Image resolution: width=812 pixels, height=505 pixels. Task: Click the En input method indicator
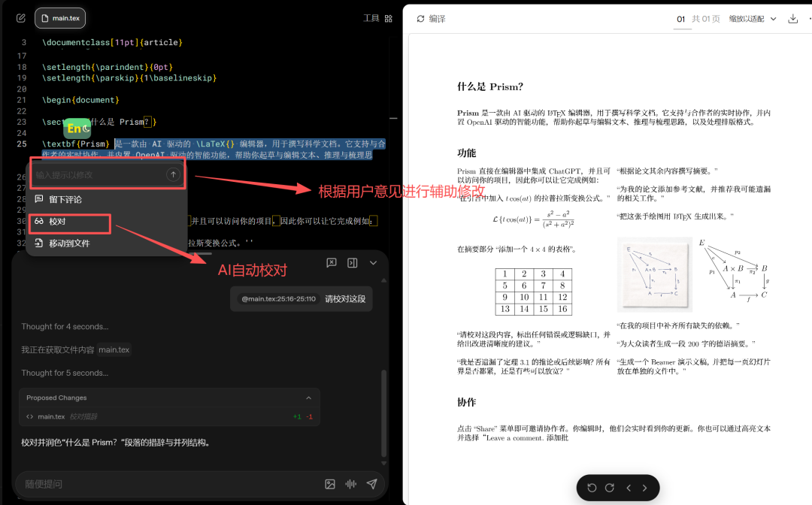(77, 129)
